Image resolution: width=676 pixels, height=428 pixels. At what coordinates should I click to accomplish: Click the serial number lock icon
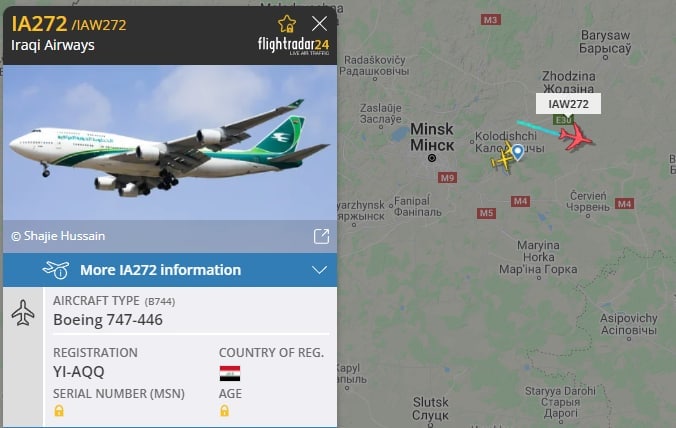coord(59,410)
